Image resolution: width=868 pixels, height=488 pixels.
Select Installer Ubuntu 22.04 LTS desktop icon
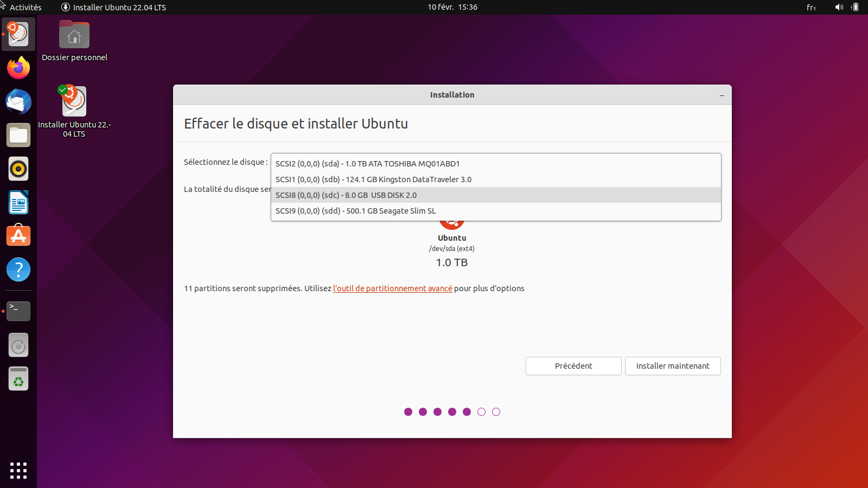click(x=74, y=112)
